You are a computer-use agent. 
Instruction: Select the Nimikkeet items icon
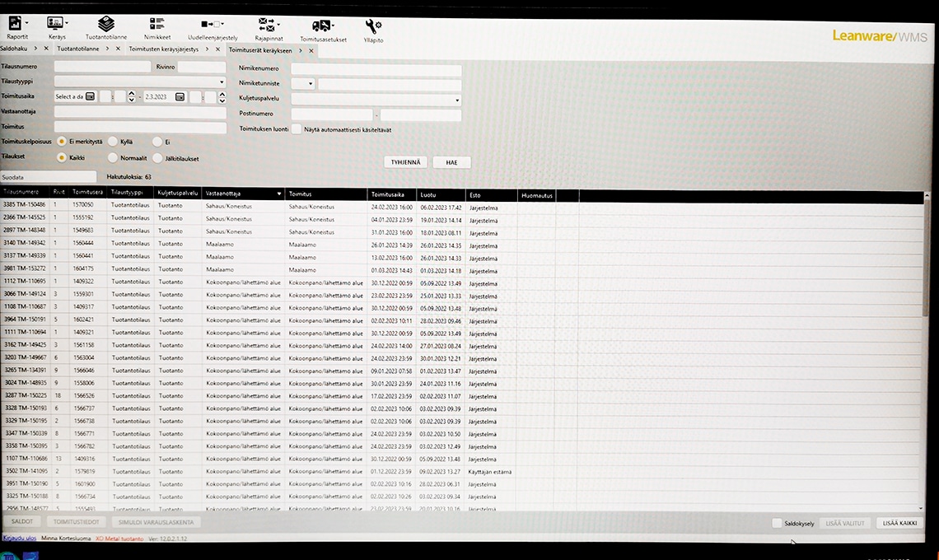point(156,24)
